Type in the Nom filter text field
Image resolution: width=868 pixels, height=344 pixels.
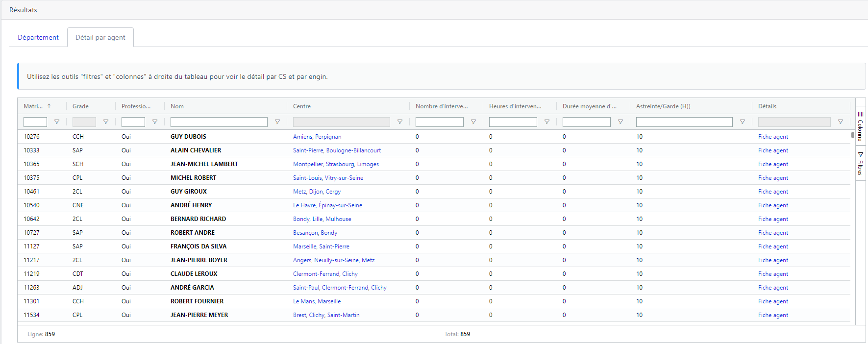point(219,122)
